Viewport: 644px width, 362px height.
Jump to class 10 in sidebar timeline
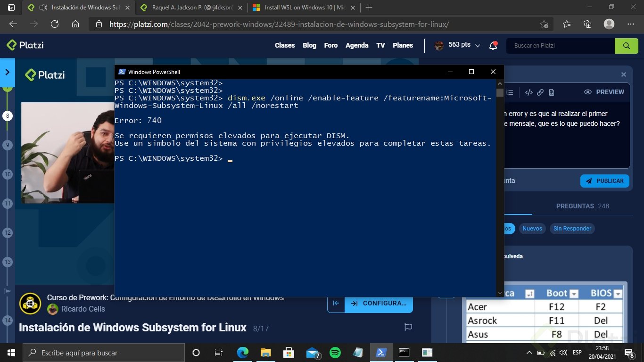tap(8, 174)
